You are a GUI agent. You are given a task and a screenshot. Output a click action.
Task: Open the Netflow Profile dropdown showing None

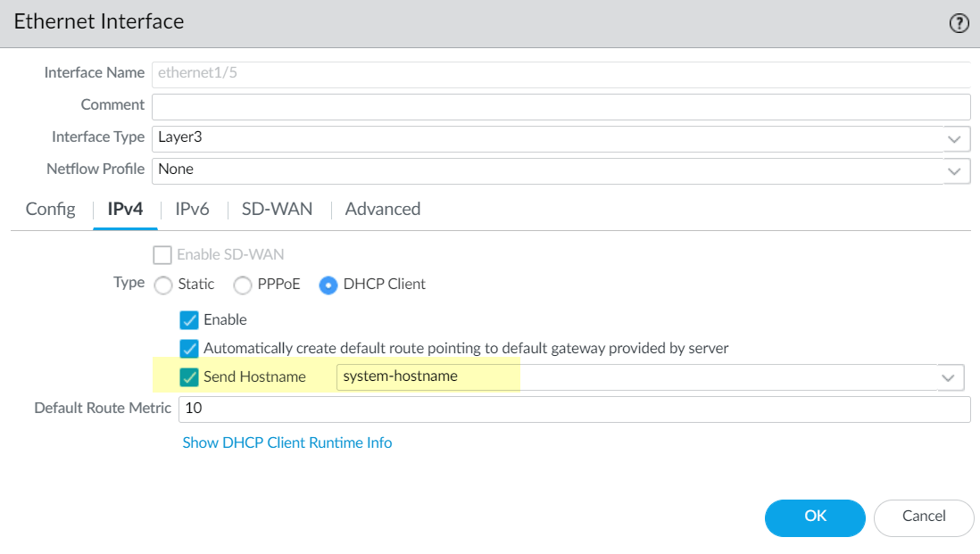[536, 170]
